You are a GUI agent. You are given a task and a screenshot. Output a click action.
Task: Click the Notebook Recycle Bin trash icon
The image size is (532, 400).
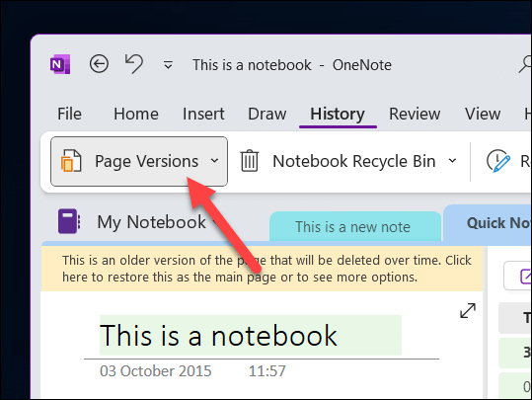coord(250,161)
